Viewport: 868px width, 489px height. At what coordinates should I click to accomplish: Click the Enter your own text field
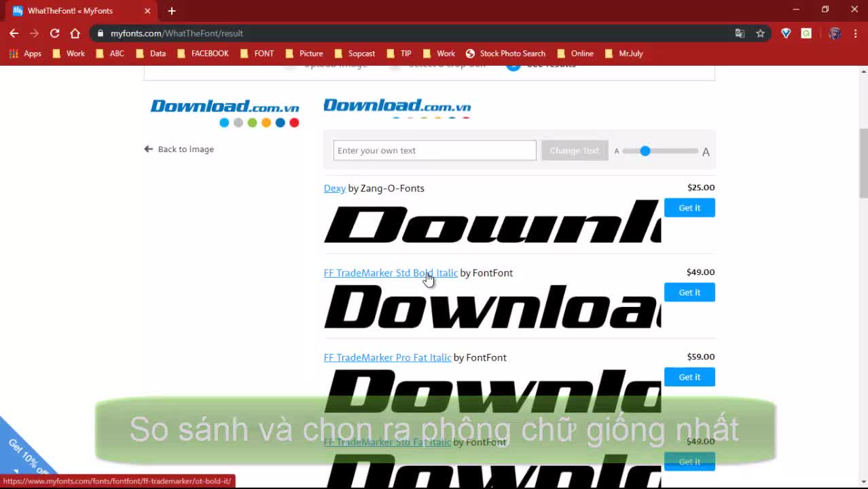(435, 150)
